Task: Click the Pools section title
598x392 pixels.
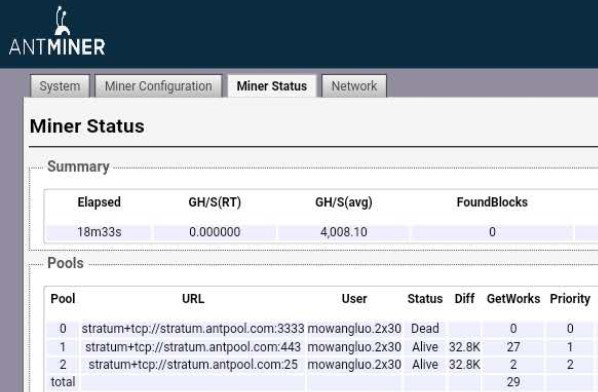Action: (65, 263)
